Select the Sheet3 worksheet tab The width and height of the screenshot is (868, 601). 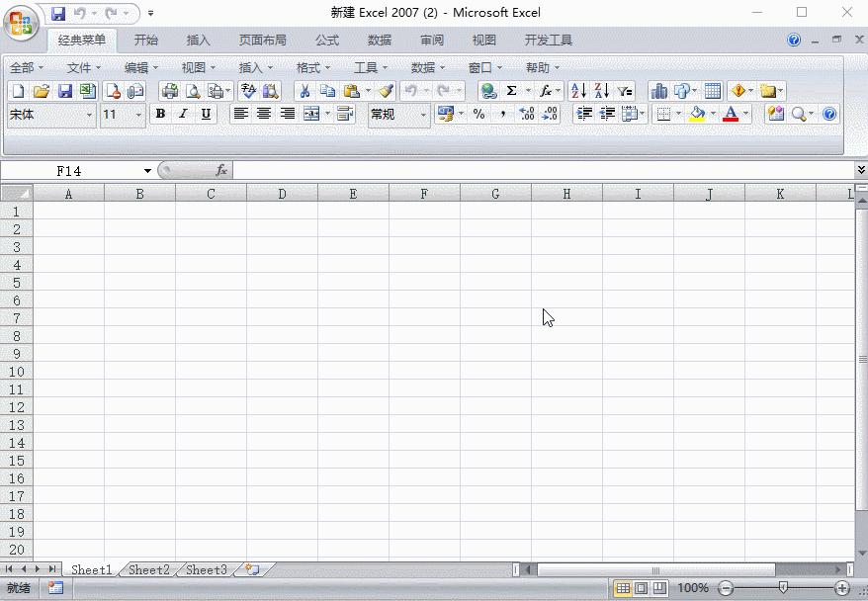pos(207,569)
